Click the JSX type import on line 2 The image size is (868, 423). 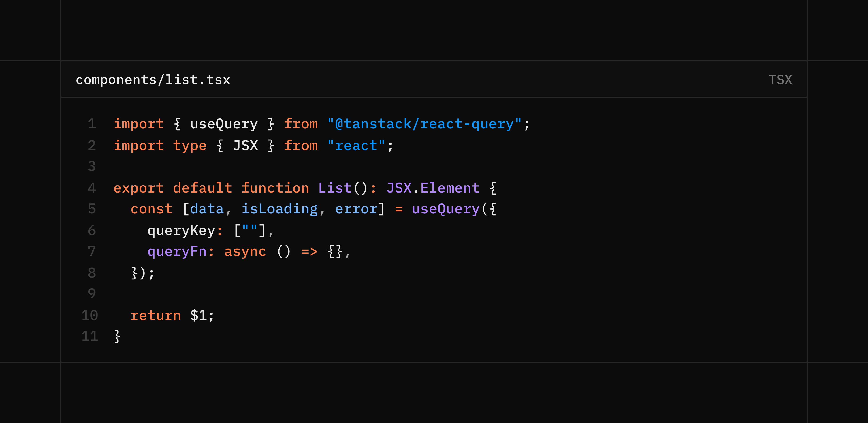[245, 145]
